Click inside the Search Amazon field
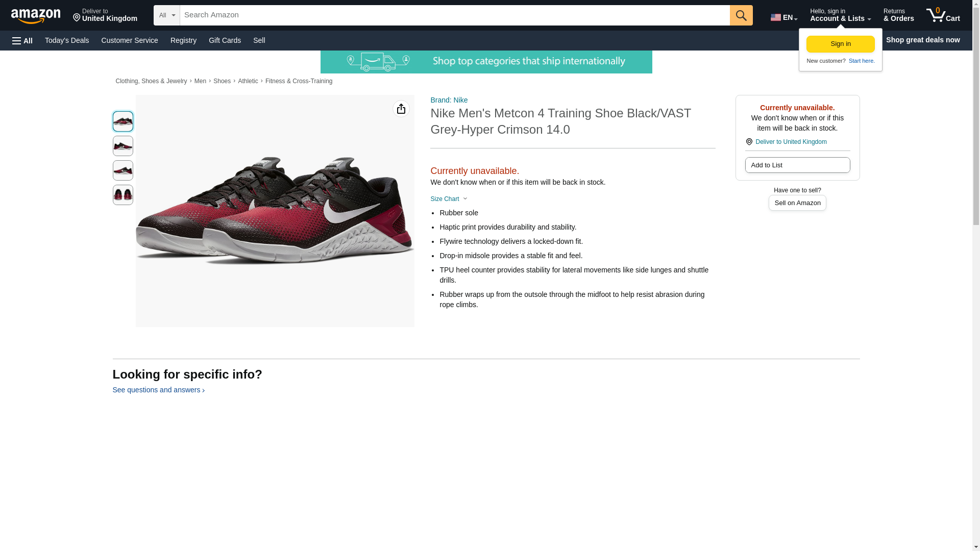This screenshot has height=551, width=980. pos(454,15)
